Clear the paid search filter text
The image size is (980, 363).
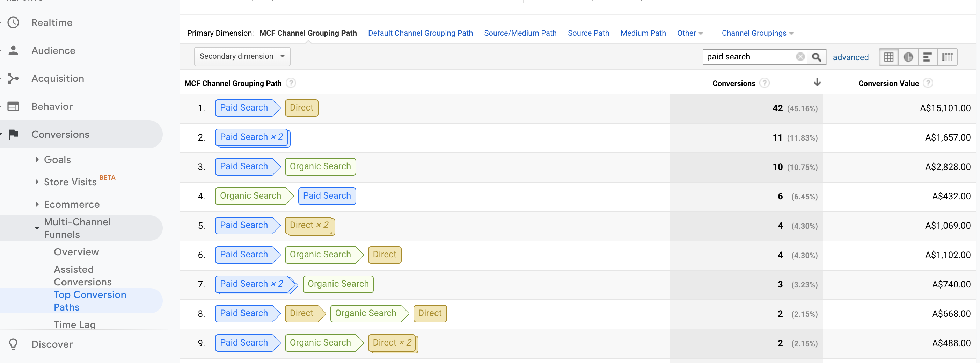800,57
